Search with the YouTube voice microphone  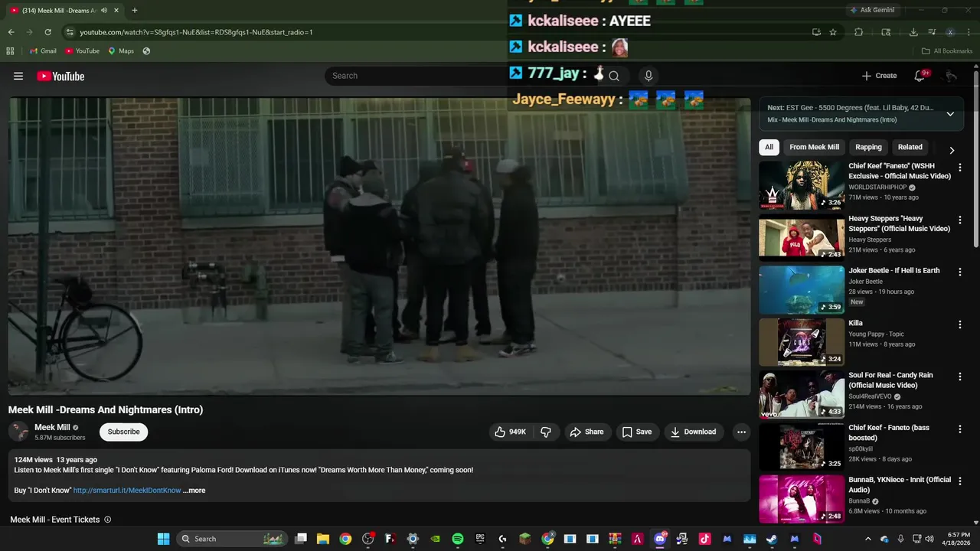[648, 76]
